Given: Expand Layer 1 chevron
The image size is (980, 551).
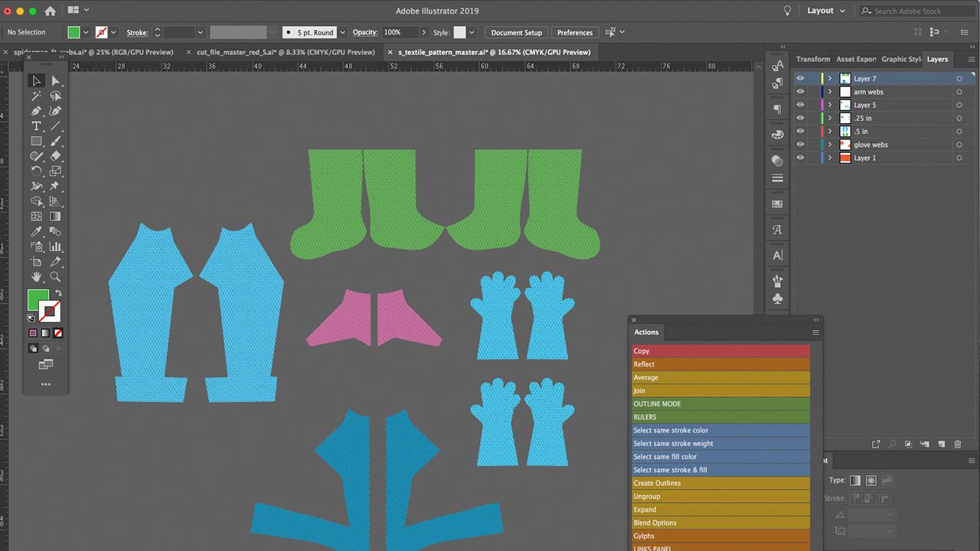Looking at the screenshot, I should [x=830, y=158].
